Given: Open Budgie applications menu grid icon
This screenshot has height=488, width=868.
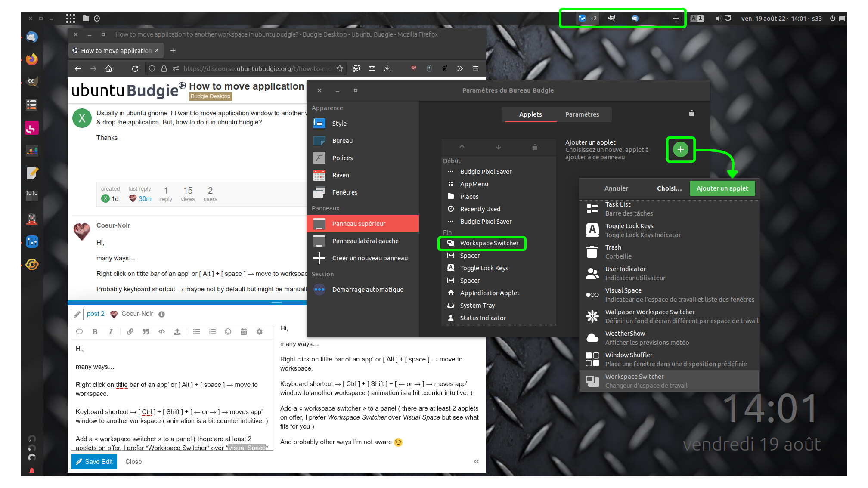Looking at the screenshot, I should (71, 19).
